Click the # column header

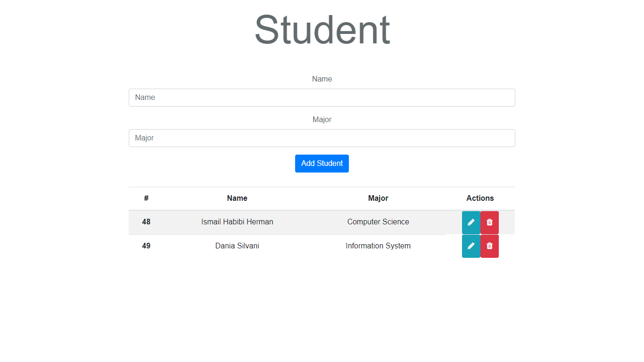tap(146, 198)
